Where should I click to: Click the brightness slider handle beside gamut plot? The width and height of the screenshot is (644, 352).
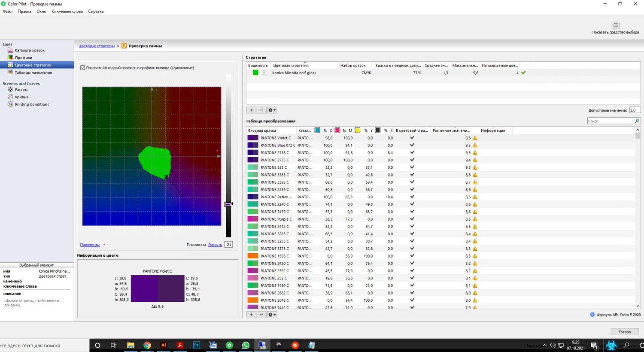click(x=228, y=204)
